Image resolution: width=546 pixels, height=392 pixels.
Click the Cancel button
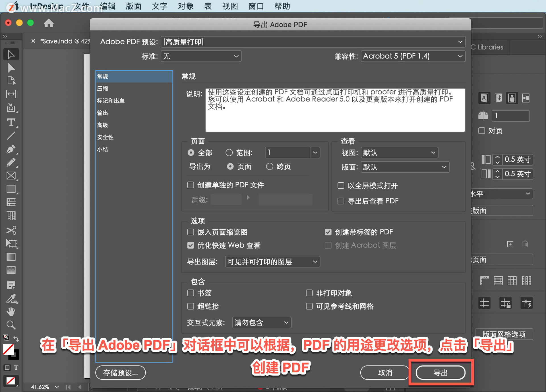click(385, 373)
